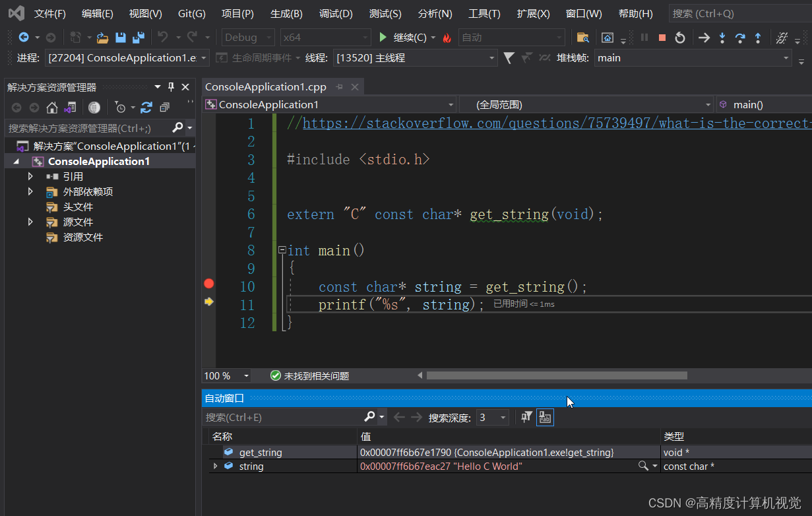The height and width of the screenshot is (516, 812).
Task: Open the 调试(D) menu
Action: [336, 13]
